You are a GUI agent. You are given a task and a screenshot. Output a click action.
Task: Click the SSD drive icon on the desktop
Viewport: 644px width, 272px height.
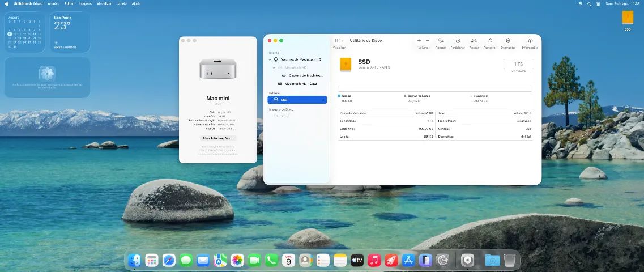click(628, 18)
